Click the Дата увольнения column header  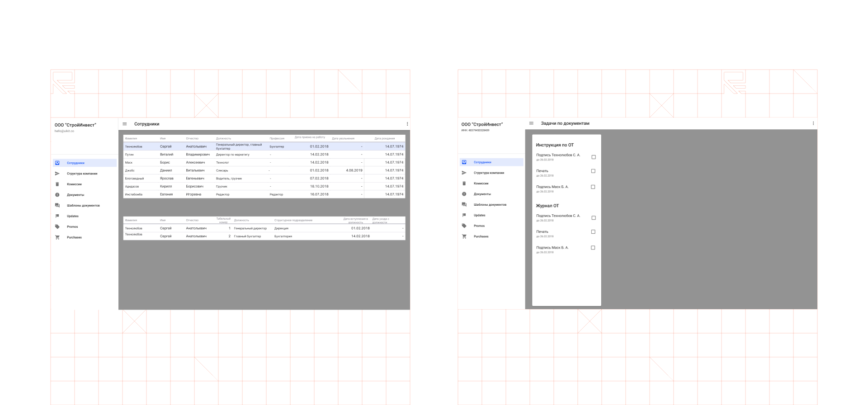click(x=343, y=138)
